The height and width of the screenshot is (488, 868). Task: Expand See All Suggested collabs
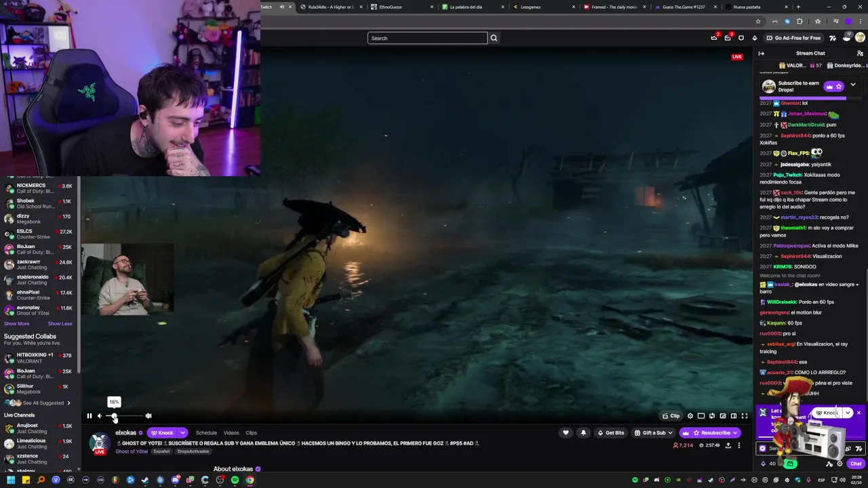[46, 403]
